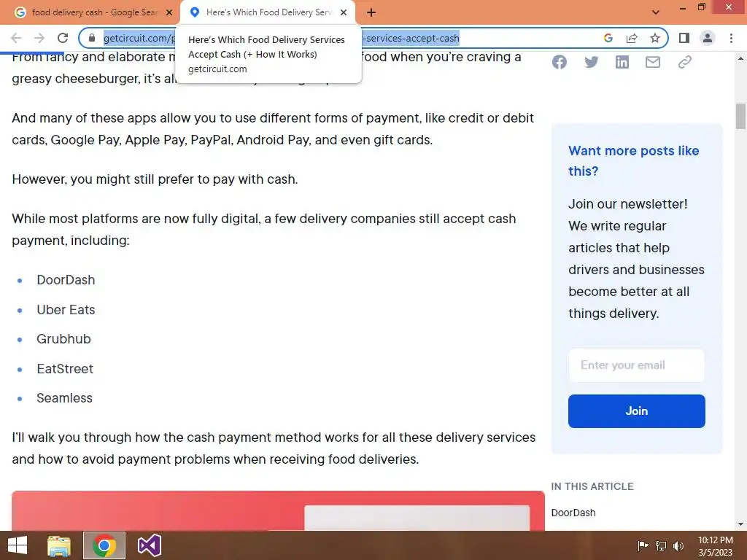
Task: Open File Explorer from taskbar
Action: (x=59, y=545)
